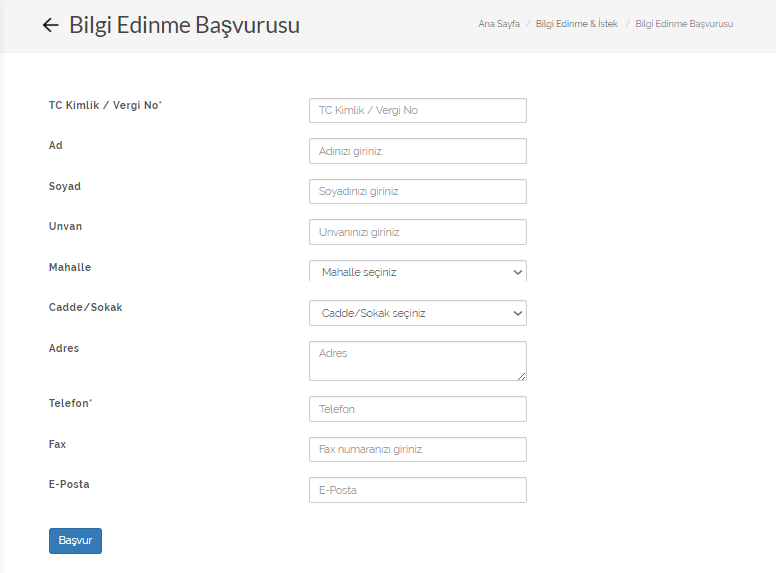The image size is (776, 573).
Task: Click the 'Adınızı giriniz' input field
Action: (417, 151)
